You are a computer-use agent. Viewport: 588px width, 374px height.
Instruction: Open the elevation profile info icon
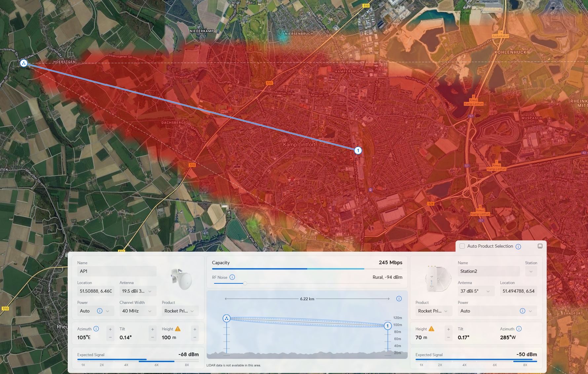pos(399,299)
